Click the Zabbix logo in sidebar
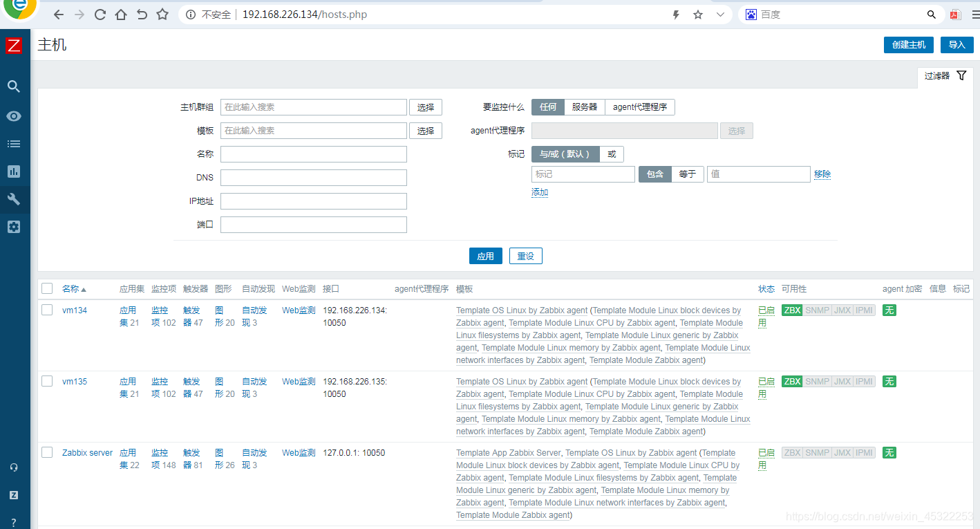 [14, 46]
